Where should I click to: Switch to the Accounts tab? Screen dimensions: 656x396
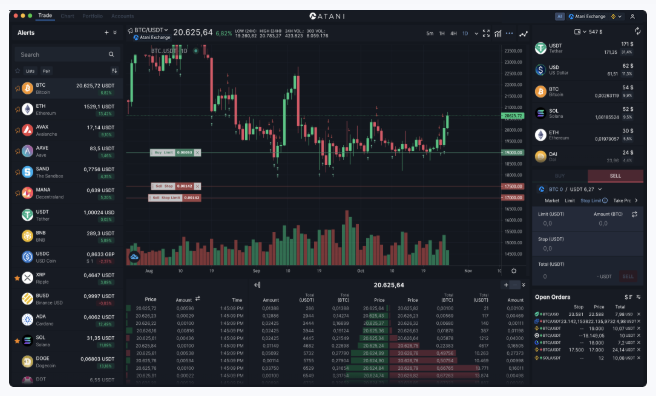[x=123, y=16]
